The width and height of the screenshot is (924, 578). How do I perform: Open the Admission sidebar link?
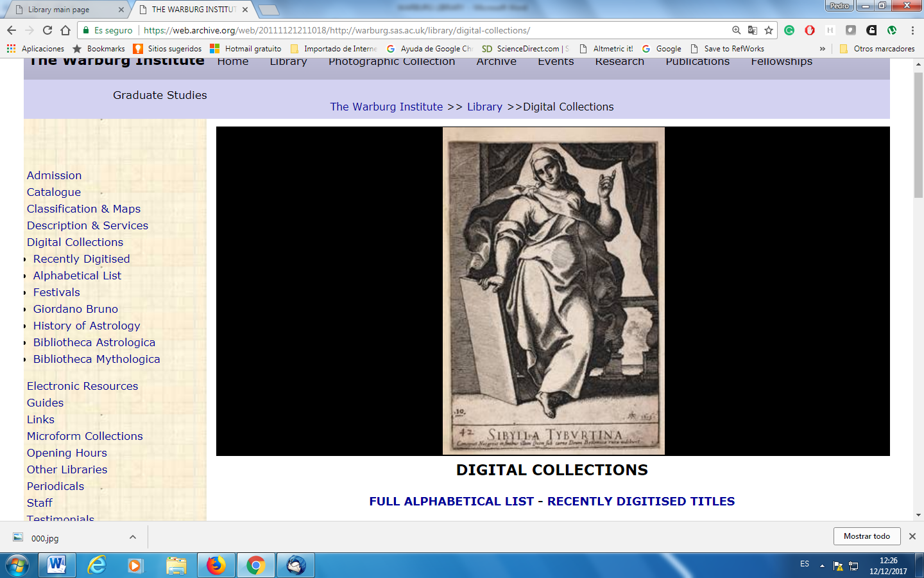tap(54, 175)
